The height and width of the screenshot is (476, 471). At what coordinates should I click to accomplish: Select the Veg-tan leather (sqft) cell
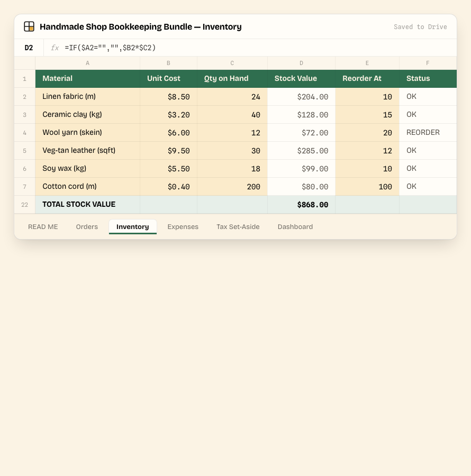(x=87, y=151)
